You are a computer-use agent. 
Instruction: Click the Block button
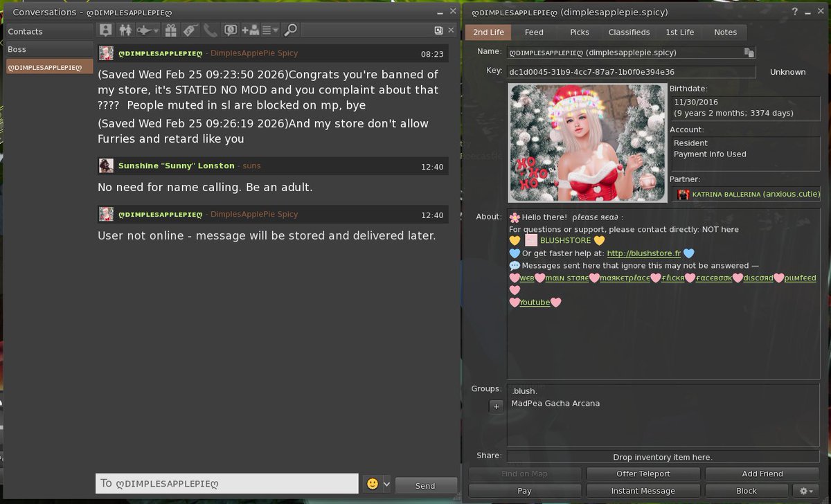point(747,491)
